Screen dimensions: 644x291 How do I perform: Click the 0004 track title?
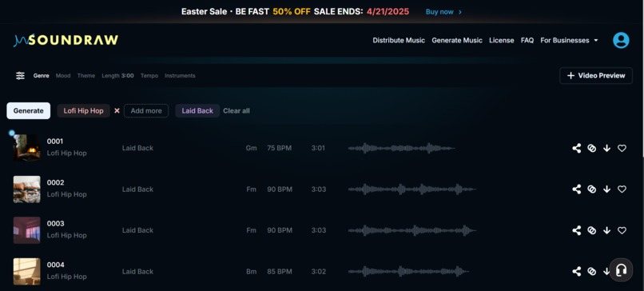tap(55, 265)
